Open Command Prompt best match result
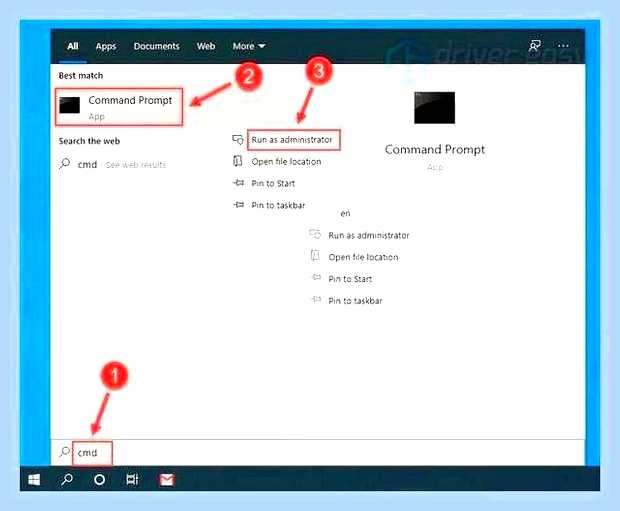620x511 pixels. click(119, 107)
